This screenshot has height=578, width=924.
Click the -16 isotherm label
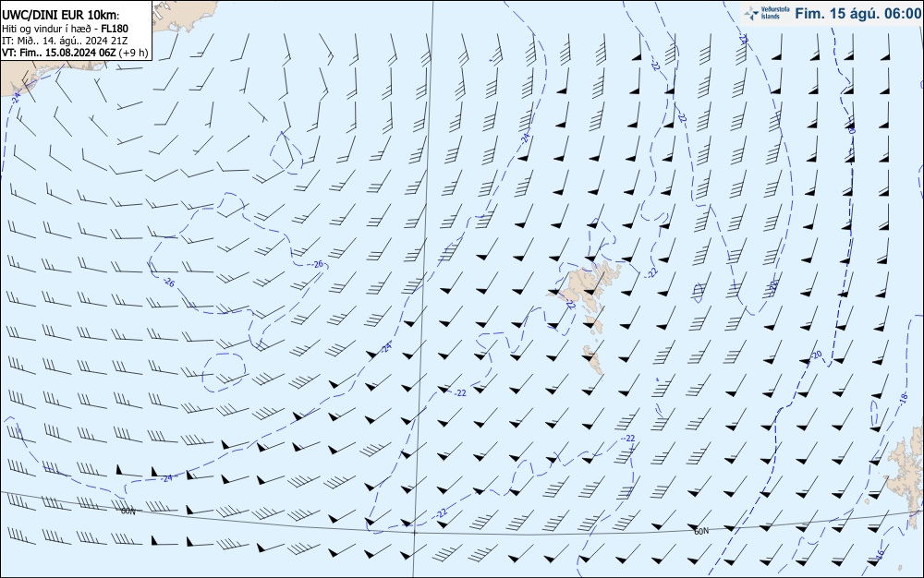tap(881, 555)
